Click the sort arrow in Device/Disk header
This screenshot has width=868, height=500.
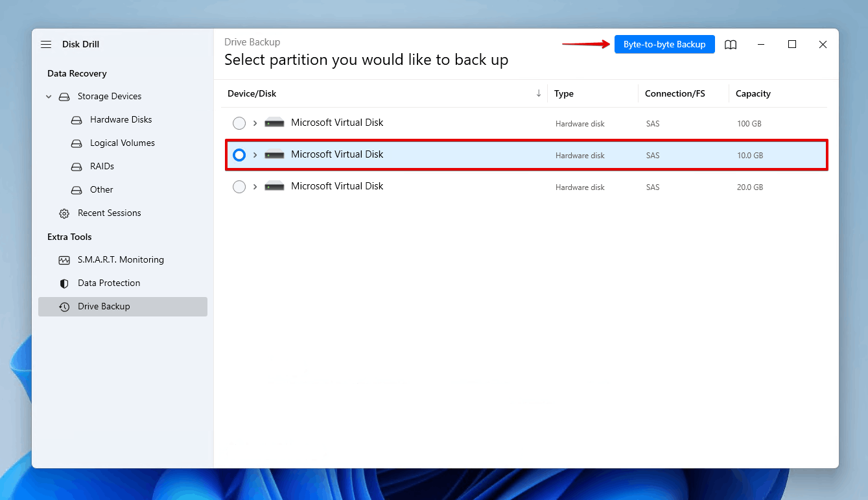[539, 93]
